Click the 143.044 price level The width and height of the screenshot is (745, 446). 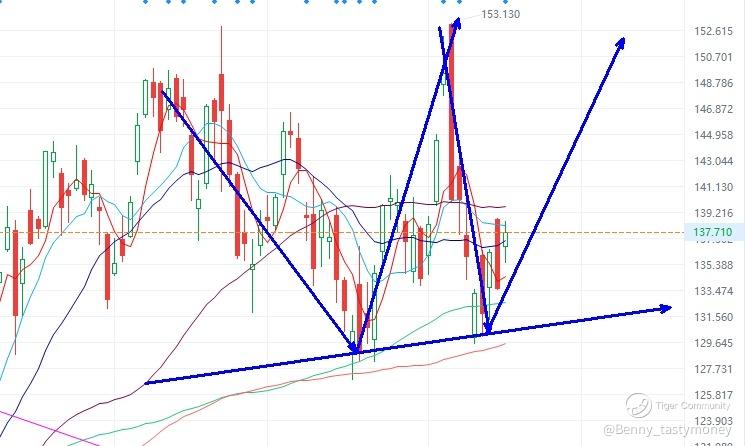pyautogui.click(x=713, y=161)
